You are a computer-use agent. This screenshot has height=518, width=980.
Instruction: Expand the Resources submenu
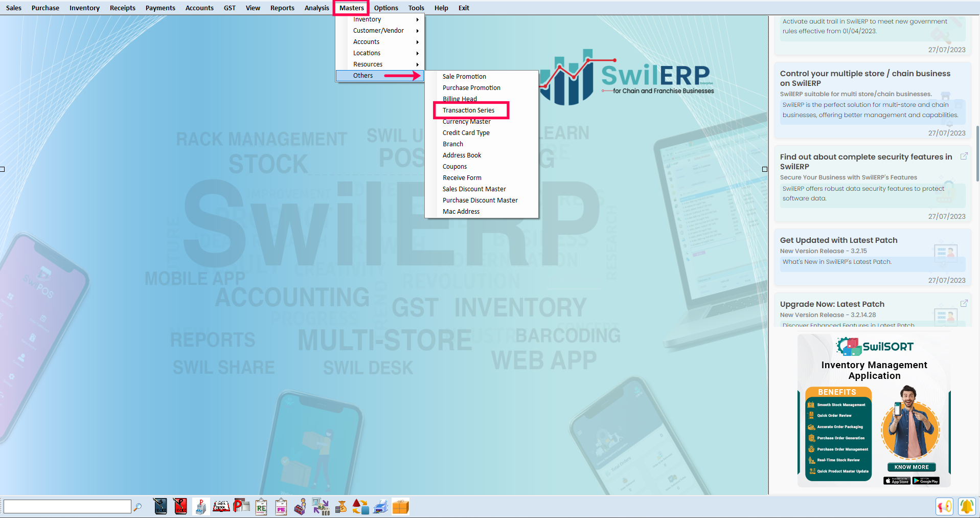tap(379, 64)
